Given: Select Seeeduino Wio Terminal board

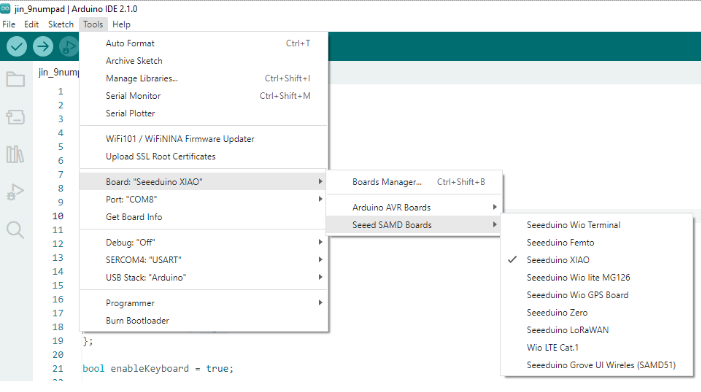Looking at the screenshot, I should pos(597,225).
